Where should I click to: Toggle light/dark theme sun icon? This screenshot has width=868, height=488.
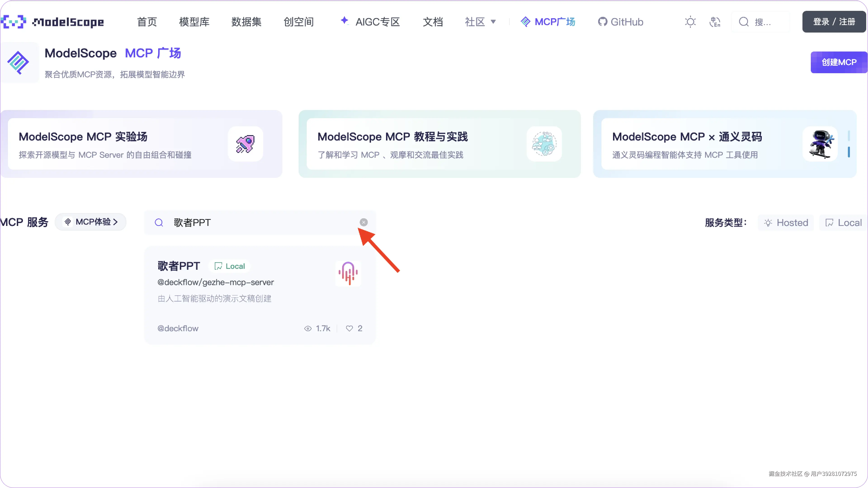pos(690,22)
